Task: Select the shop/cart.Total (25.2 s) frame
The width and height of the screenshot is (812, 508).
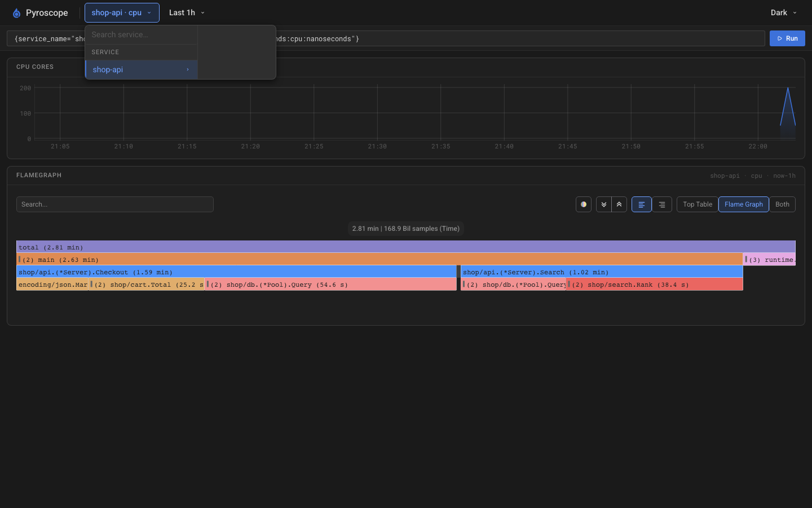Action: coord(147,284)
